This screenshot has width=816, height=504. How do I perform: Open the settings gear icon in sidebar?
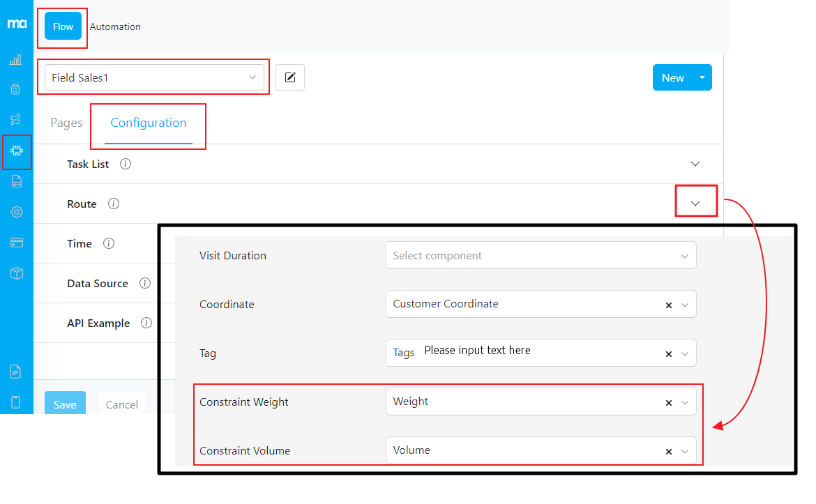point(15,212)
